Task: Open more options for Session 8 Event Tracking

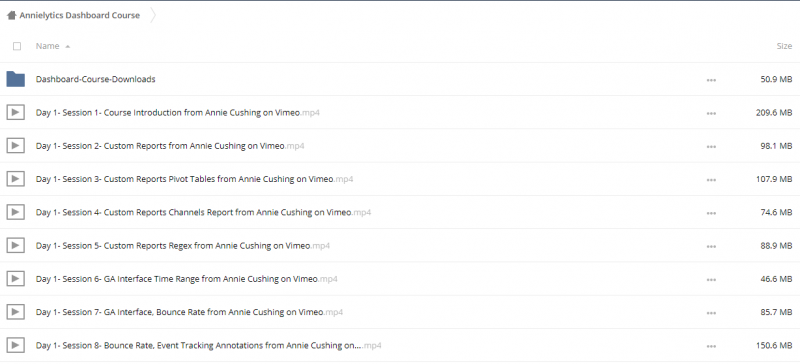Action: click(x=711, y=346)
